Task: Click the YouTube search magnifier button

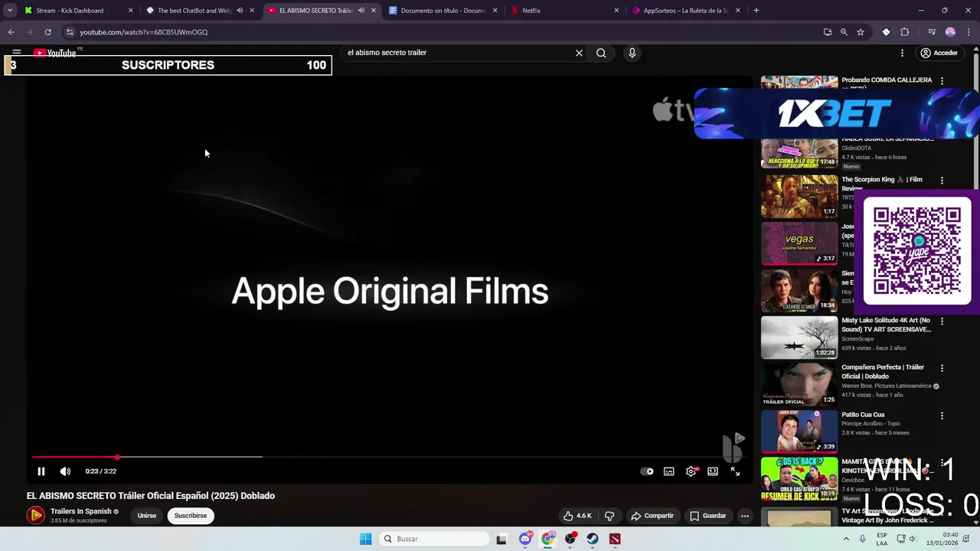Action: [601, 53]
